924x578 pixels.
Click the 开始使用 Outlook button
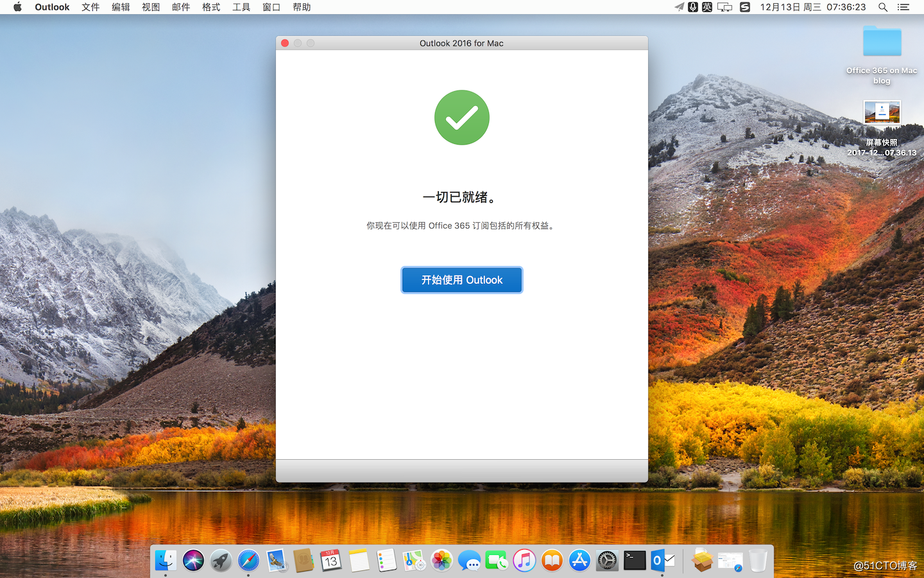tap(462, 280)
